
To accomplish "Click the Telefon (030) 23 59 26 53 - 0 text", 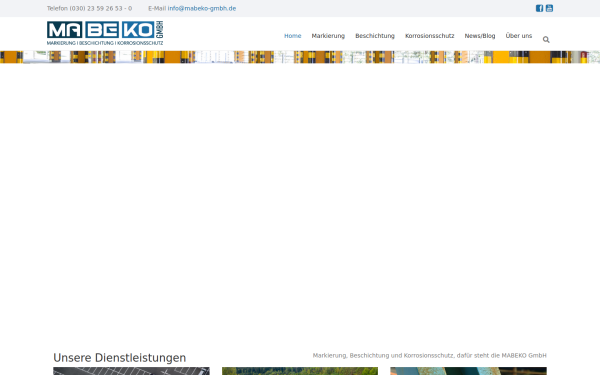I will point(90,8).
